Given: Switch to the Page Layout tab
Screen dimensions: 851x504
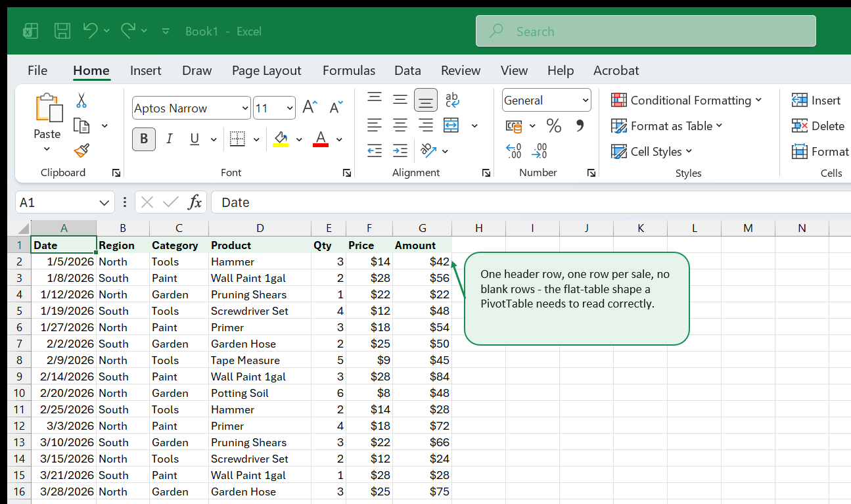Looking at the screenshot, I should click(x=266, y=70).
